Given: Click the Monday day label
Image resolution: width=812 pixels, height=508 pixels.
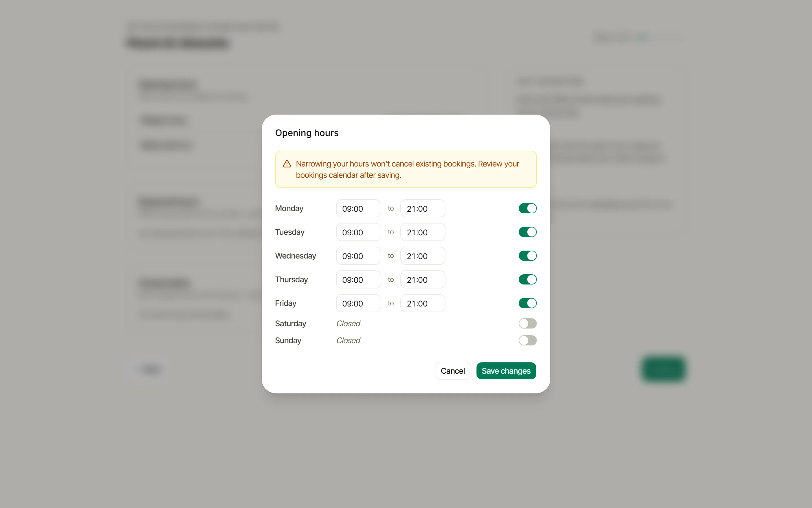Looking at the screenshot, I should coord(289,208).
